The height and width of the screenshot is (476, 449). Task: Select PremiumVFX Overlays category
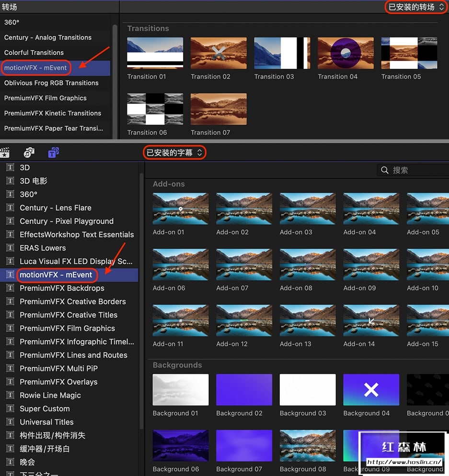(x=69, y=382)
